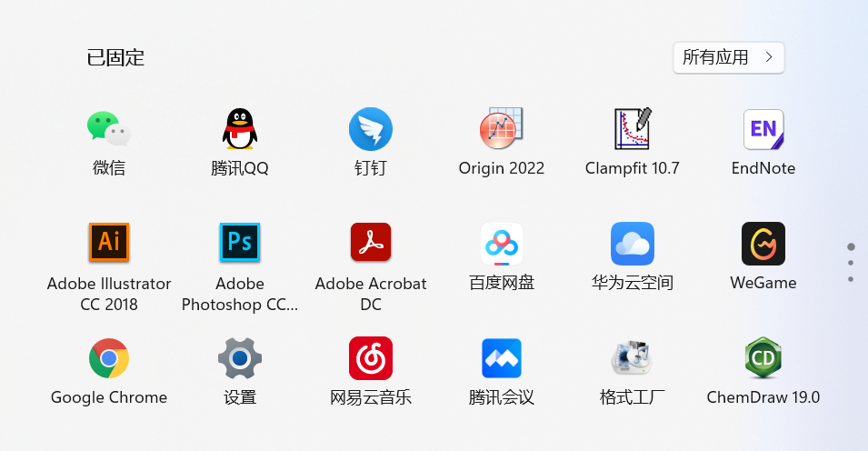Launch Tencent QQ penguin icon
Screen dimensions: 868x451
[x=240, y=128]
